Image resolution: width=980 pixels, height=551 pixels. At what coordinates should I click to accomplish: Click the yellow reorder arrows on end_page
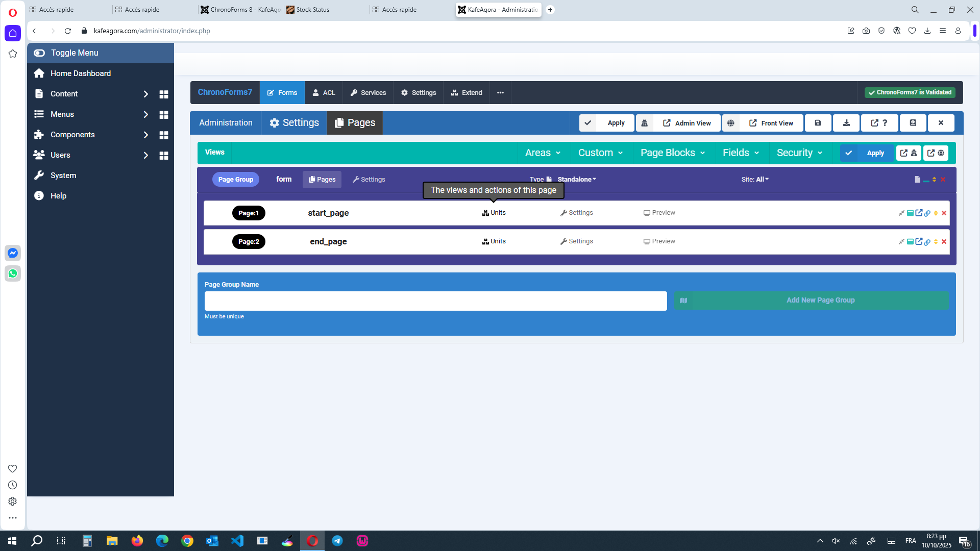coord(935,241)
